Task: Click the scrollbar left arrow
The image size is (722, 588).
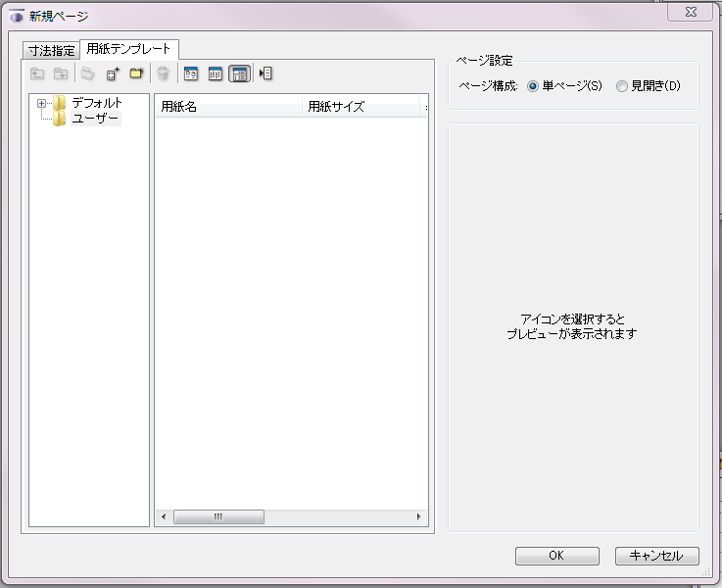Action: click(164, 516)
